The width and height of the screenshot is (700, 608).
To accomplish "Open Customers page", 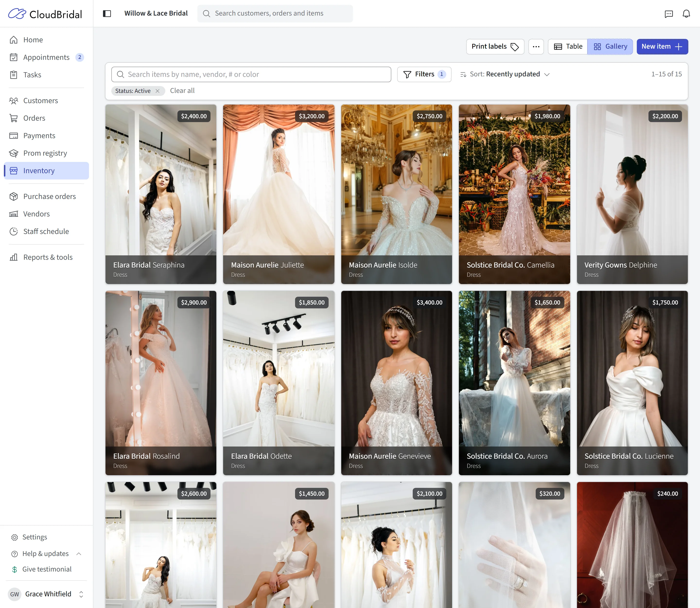I will (46, 100).
